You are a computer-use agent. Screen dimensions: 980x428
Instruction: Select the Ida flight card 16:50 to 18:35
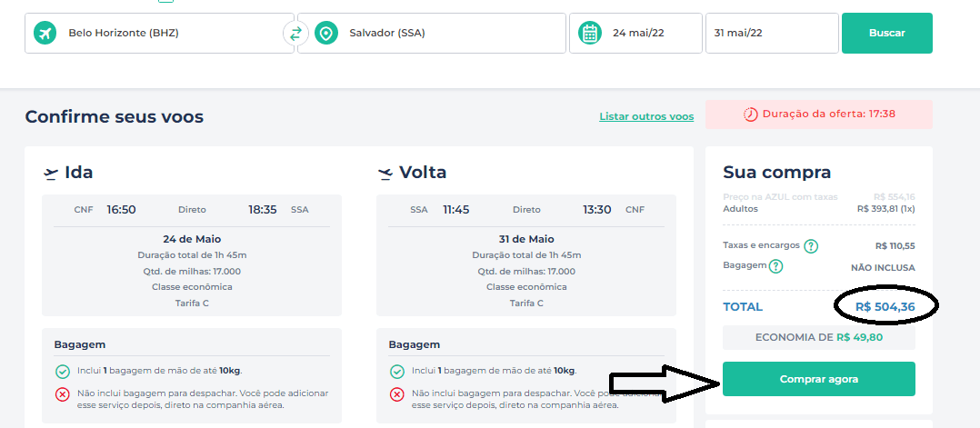pyautogui.click(x=192, y=255)
